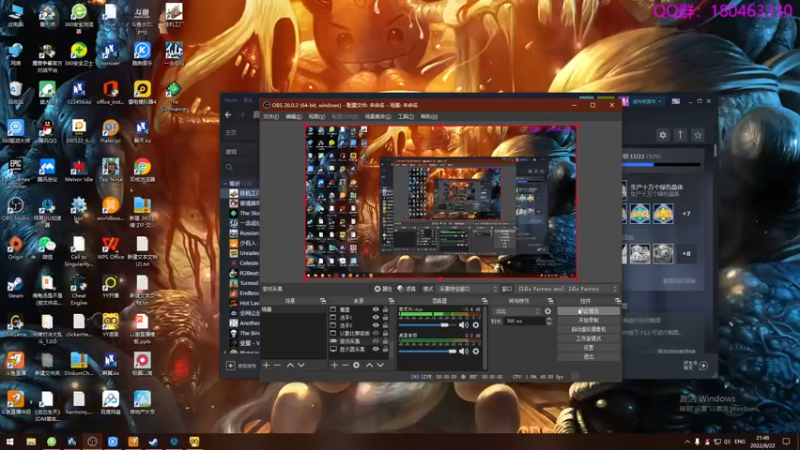Open OBS Studio desktop shortcut
800x450 pixels.
coord(15,209)
